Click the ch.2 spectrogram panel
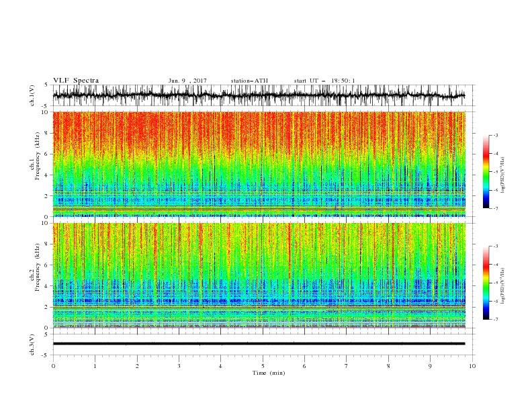532x411 pixels. pyautogui.click(x=259, y=275)
